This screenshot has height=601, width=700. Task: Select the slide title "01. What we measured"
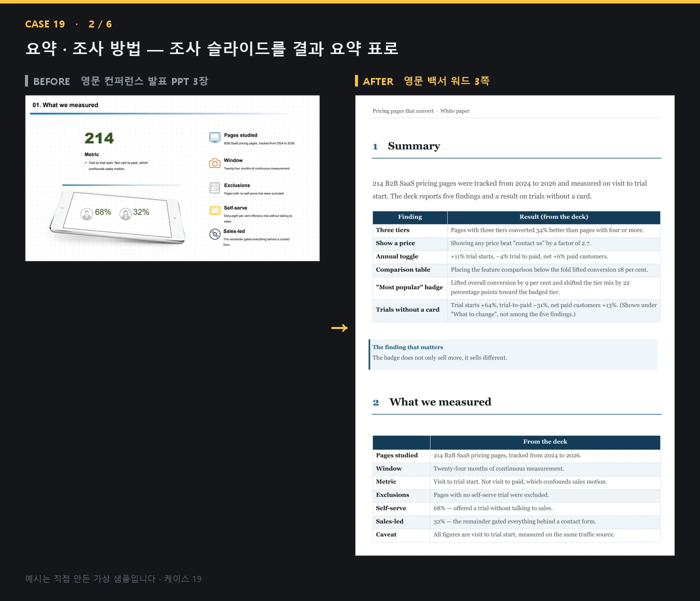(x=65, y=105)
